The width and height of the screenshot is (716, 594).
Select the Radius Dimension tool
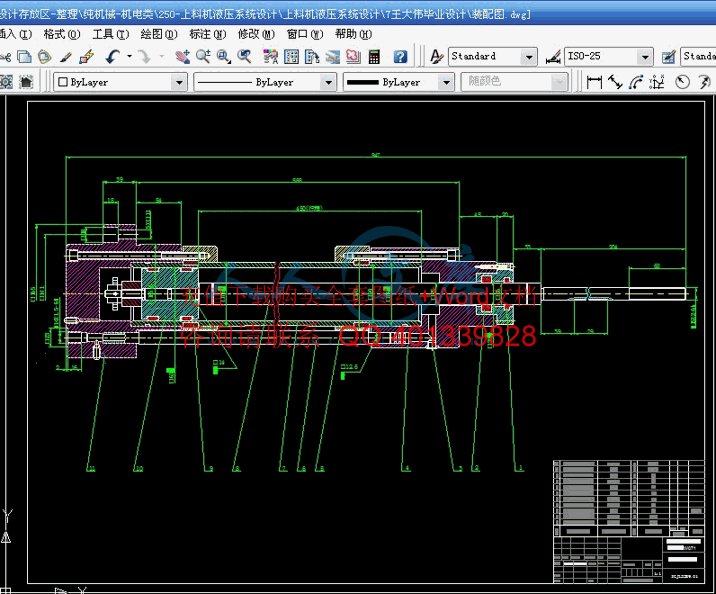point(682,82)
